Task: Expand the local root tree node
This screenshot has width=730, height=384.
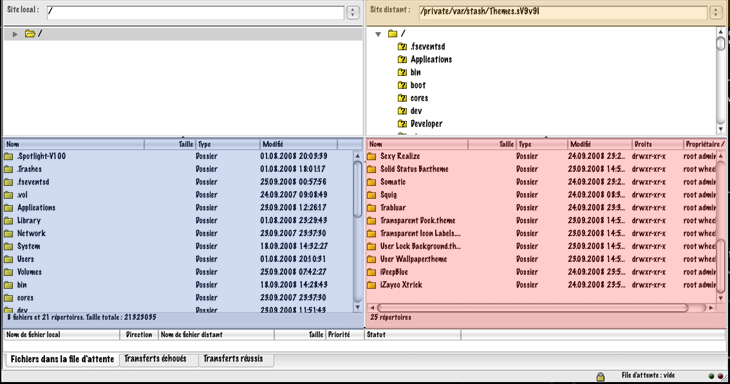Action: 15,34
